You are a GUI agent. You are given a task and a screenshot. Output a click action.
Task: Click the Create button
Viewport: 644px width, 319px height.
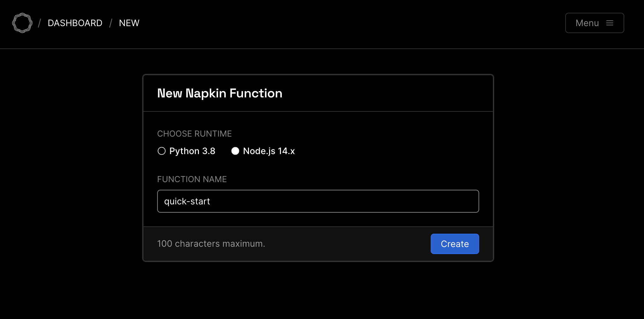455,244
